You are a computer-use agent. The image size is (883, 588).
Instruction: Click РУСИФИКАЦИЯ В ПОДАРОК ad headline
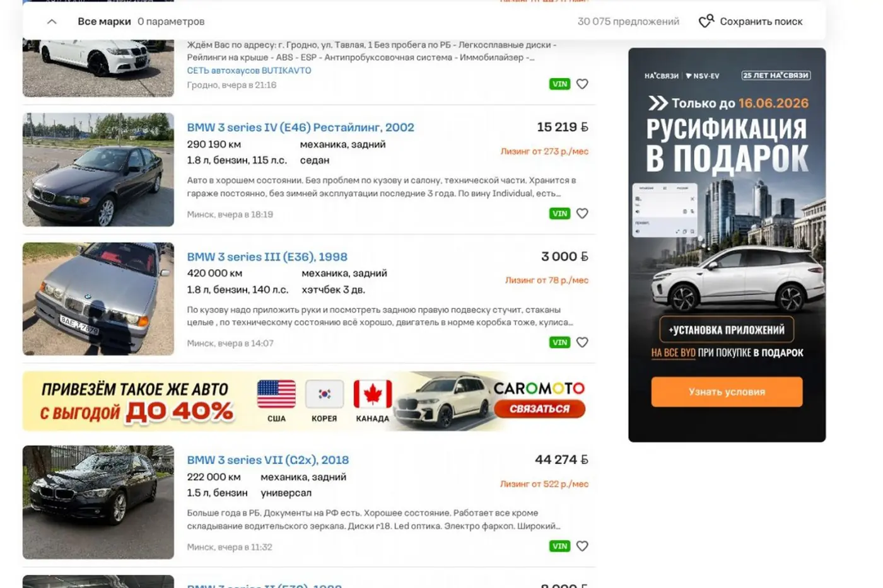[x=727, y=144]
